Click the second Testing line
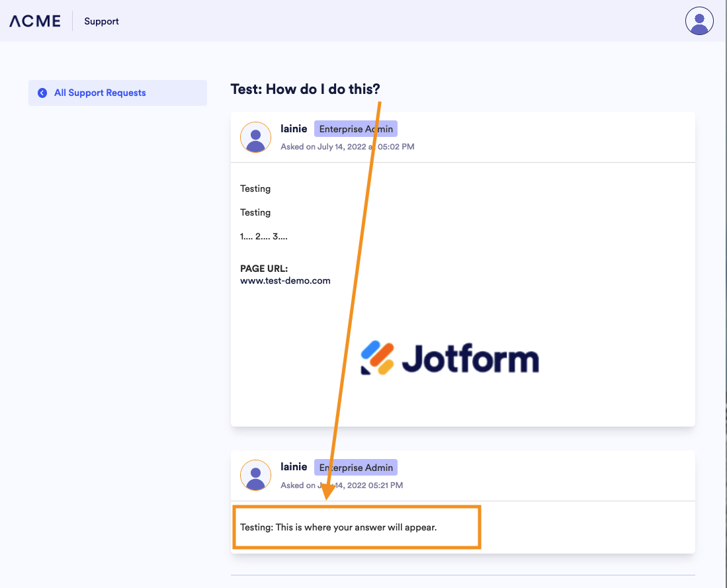This screenshot has width=727, height=588. click(255, 212)
